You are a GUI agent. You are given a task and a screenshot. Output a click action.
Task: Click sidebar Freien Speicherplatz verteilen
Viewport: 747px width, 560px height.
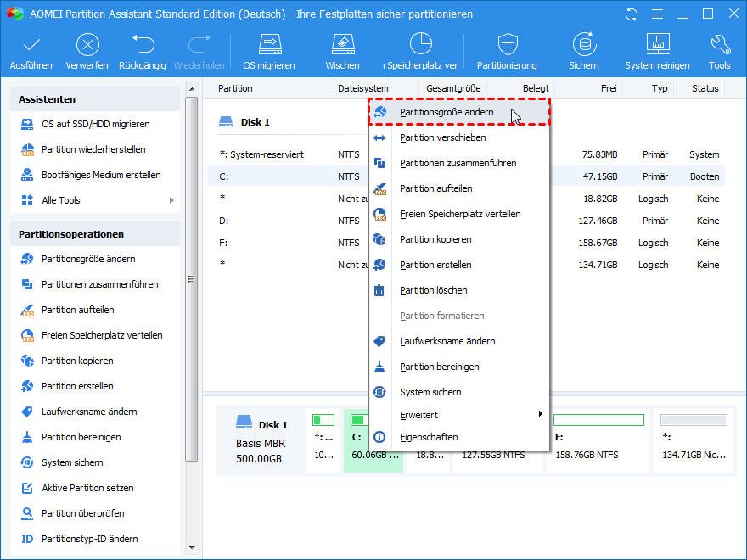point(102,335)
